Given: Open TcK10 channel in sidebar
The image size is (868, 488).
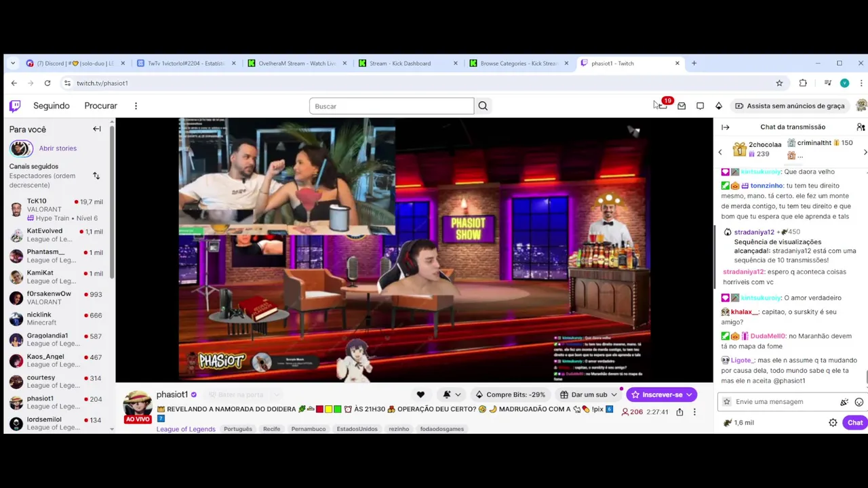Looking at the screenshot, I should point(58,209).
